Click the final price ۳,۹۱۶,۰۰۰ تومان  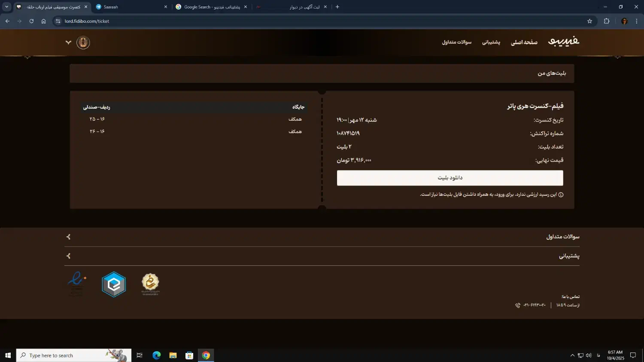[354, 160]
